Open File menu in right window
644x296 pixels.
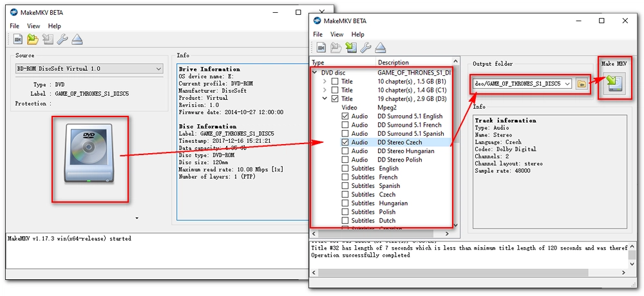tap(318, 35)
